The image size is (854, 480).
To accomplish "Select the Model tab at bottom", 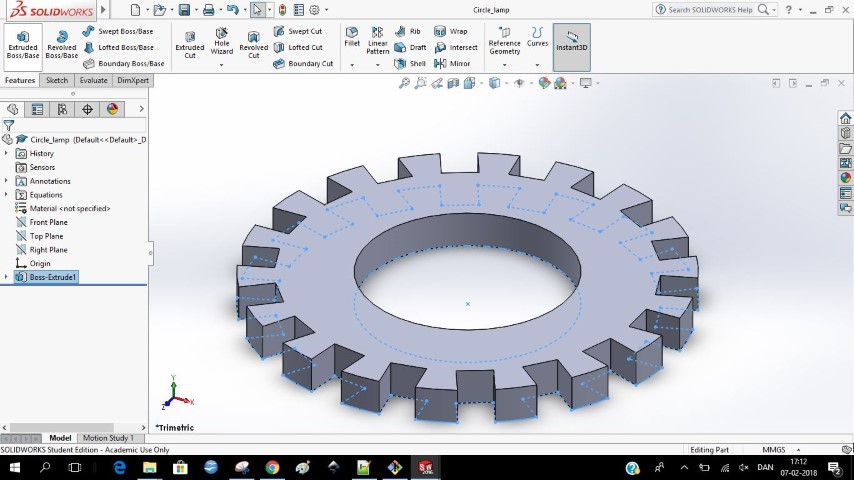I will 60,438.
